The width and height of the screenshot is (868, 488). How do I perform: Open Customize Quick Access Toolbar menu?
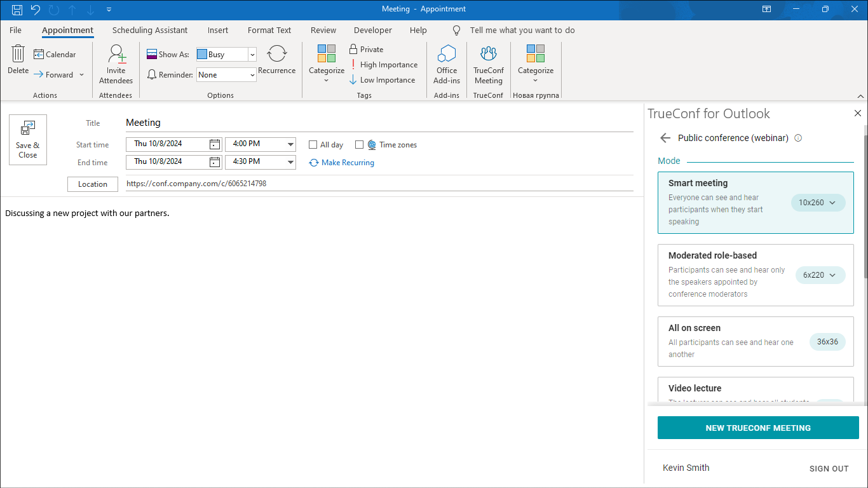(109, 10)
